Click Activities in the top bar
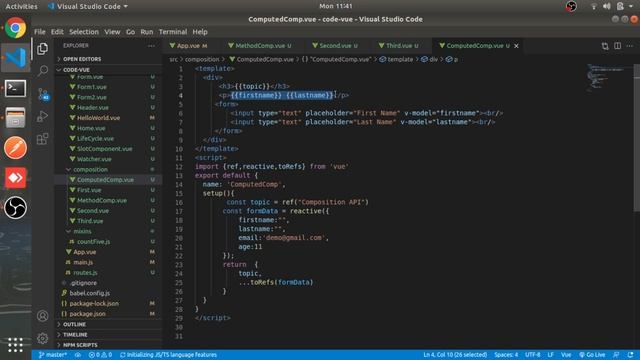This screenshot has width=640, height=360. coord(21,6)
